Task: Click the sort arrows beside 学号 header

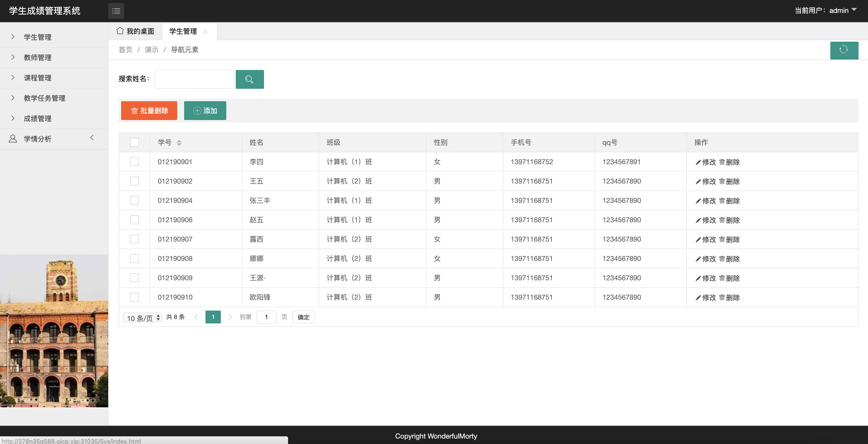Action: click(x=179, y=143)
